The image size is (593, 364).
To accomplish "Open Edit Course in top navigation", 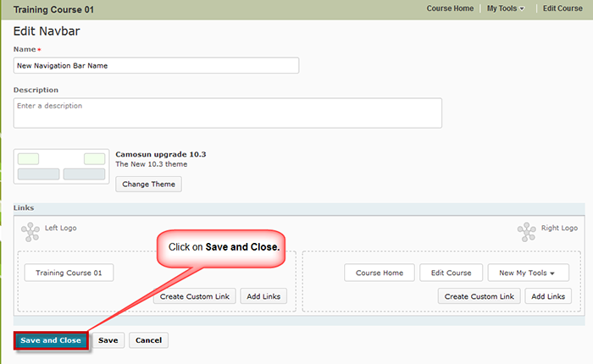I will [563, 8].
